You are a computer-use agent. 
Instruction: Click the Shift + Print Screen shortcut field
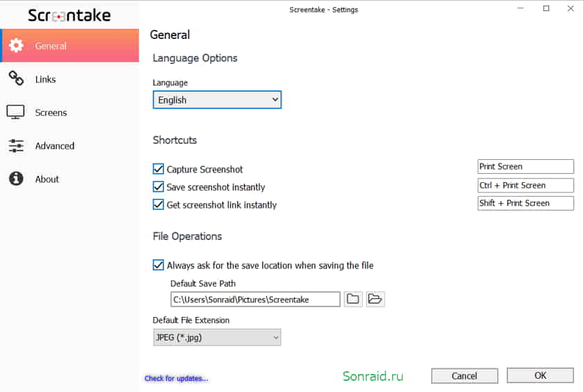click(526, 203)
